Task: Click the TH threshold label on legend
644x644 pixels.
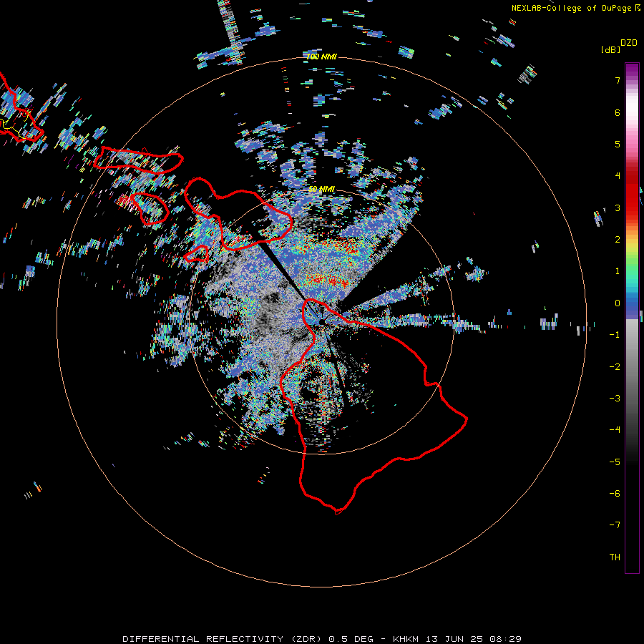Action: tap(615, 557)
